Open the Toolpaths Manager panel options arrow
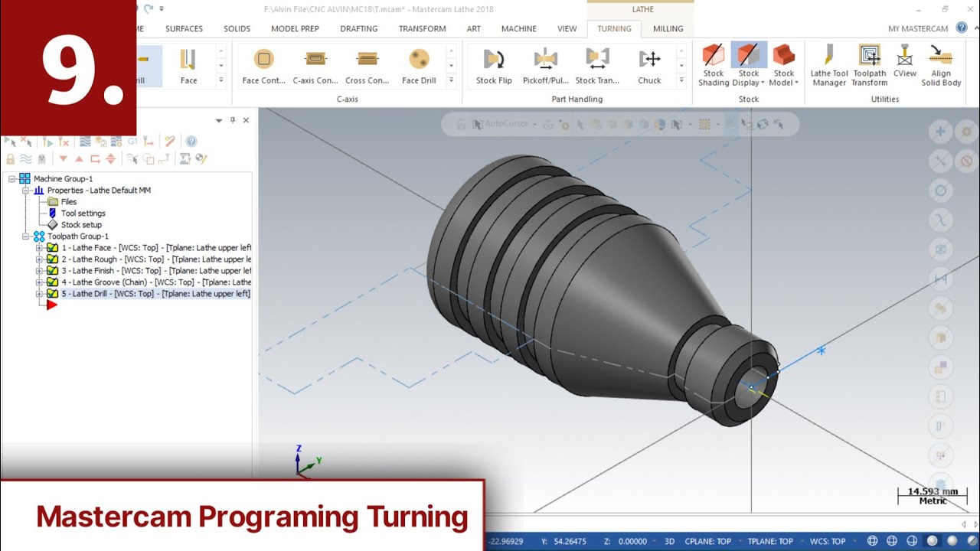 pos(219,120)
